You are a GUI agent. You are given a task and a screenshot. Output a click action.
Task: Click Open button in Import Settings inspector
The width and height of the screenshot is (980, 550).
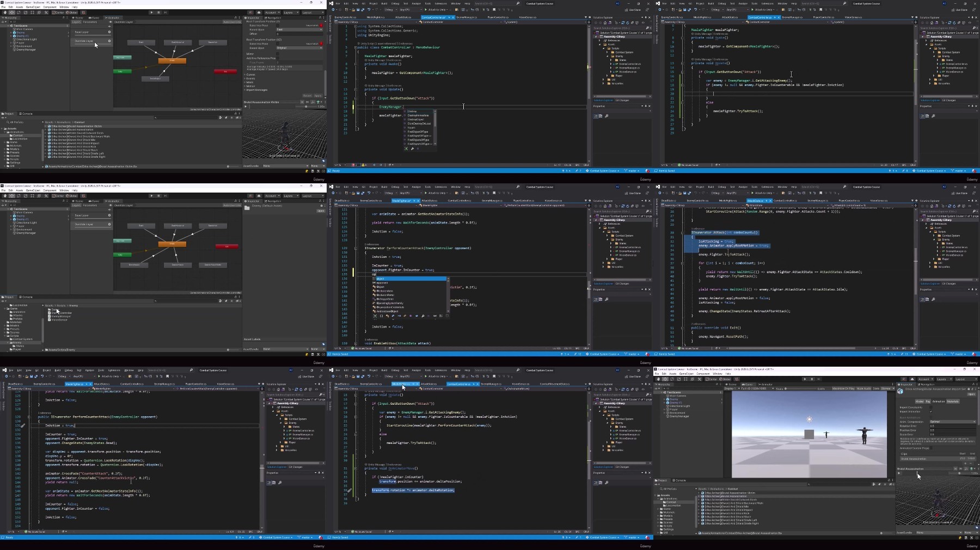971,394
